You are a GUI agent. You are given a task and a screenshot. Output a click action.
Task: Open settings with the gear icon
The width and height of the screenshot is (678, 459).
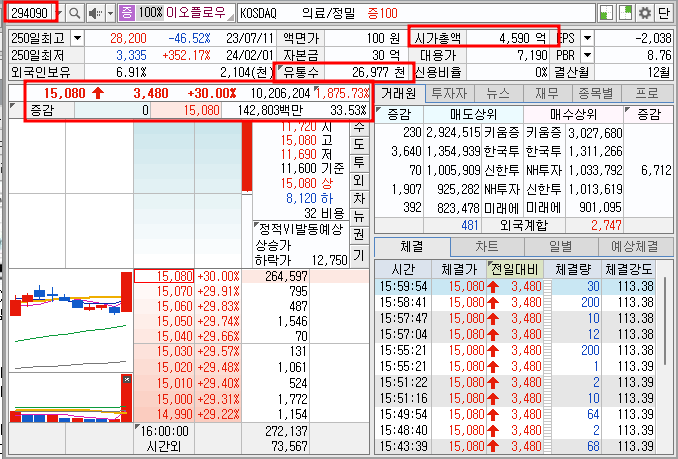pos(645,13)
